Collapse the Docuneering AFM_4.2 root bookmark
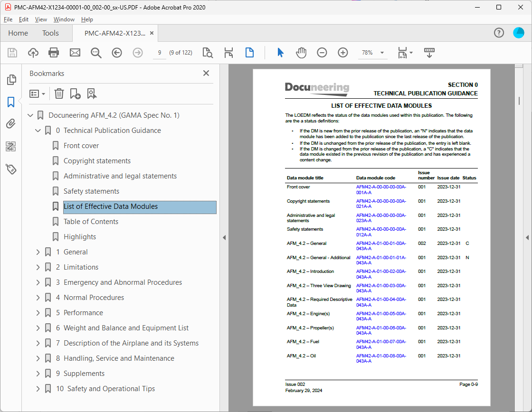This screenshot has width=532, height=412. pos(30,115)
